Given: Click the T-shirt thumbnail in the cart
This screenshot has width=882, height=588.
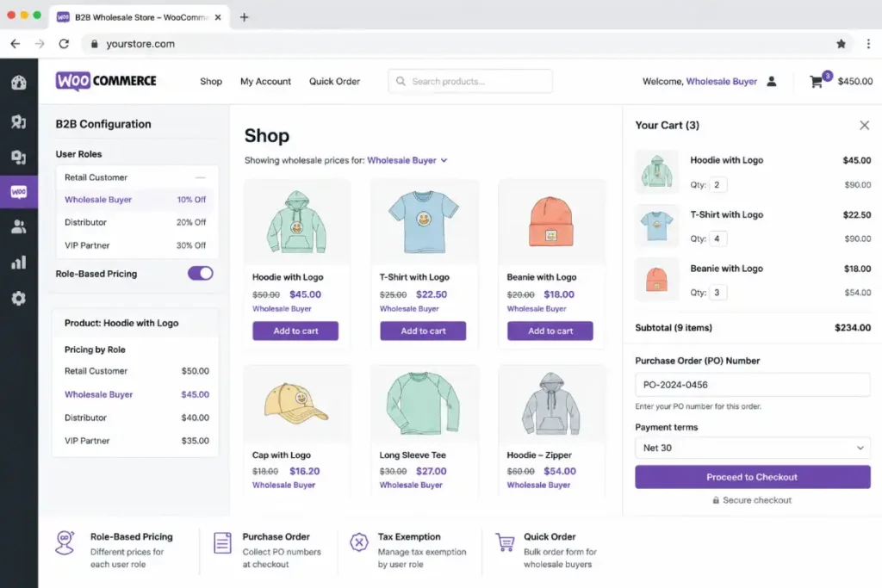Looking at the screenshot, I should click(x=657, y=226).
